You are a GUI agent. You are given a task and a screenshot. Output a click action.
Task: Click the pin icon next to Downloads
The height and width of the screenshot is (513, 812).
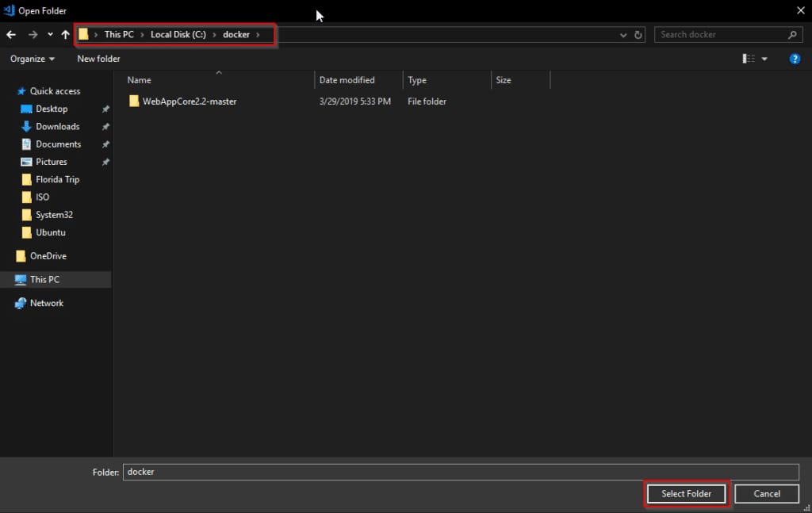point(105,127)
